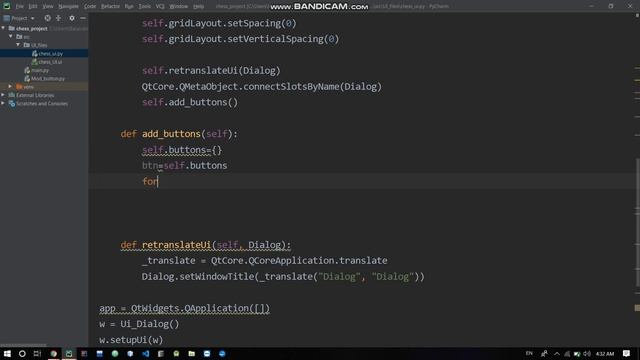Click 'app = QtWidgets.QApplication([])' line
The width and height of the screenshot is (640, 360).
(184, 308)
